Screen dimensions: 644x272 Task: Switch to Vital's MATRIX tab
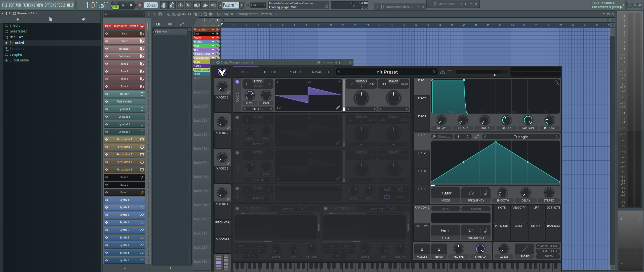[295, 72]
